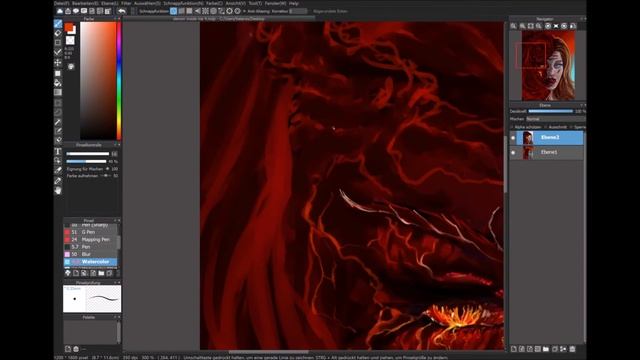Enable parallel snap guide

182,11
